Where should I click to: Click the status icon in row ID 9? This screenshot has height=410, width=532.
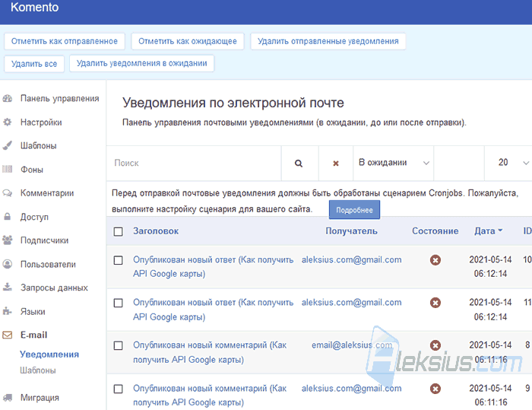435,389
